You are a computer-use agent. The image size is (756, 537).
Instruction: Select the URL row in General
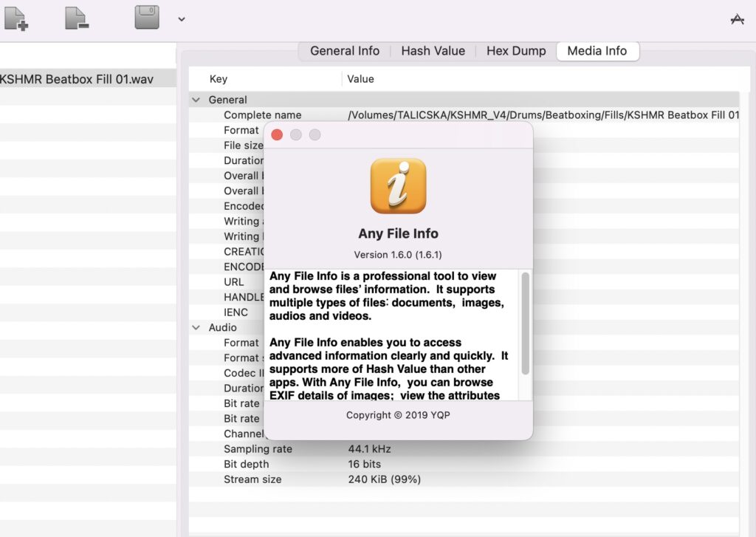pyautogui.click(x=464, y=281)
